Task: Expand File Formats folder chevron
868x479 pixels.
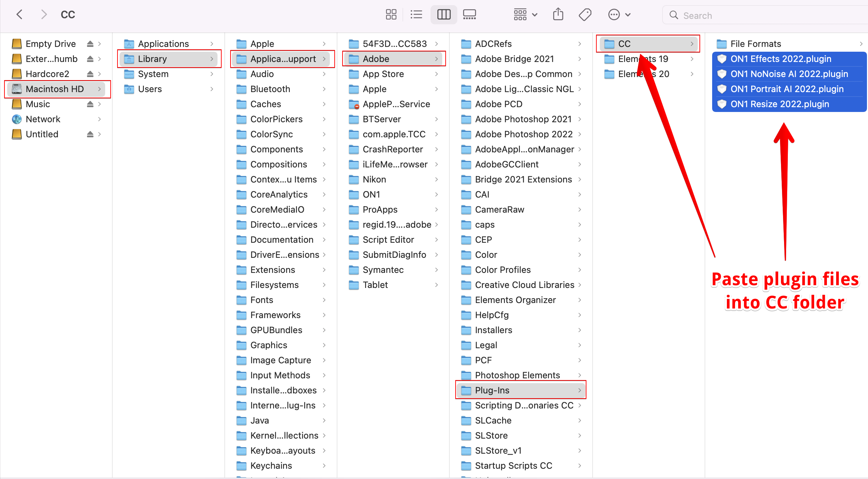Action: 861,44
